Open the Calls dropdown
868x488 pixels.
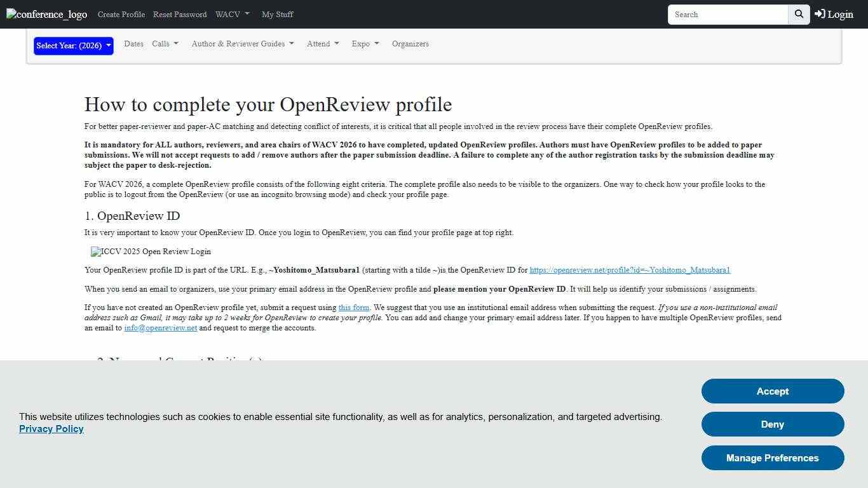pos(165,43)
